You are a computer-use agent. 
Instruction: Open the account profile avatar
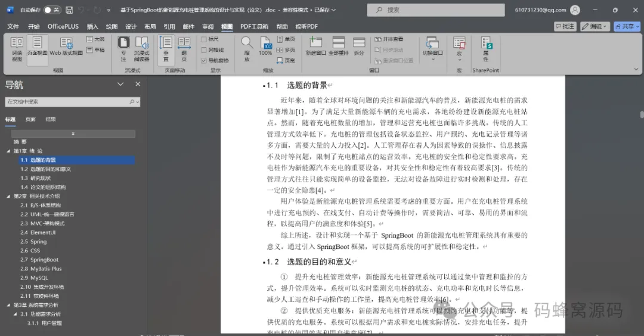[575, 10]
